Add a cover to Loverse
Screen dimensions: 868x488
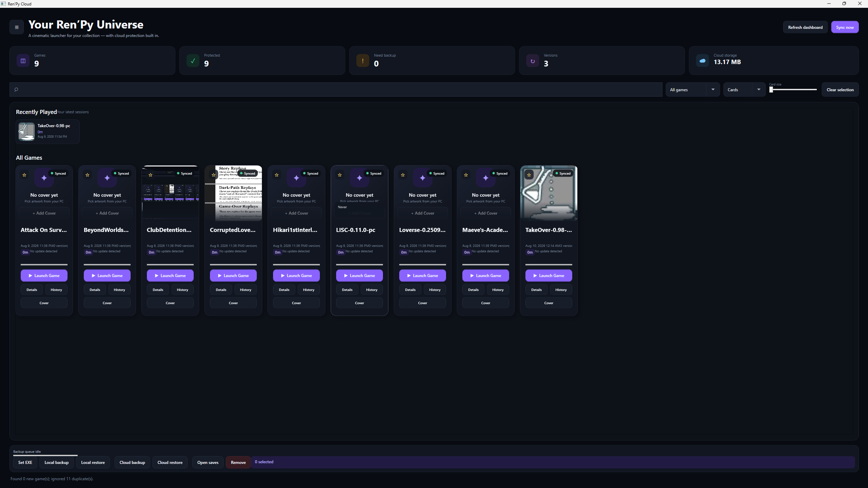423,213
